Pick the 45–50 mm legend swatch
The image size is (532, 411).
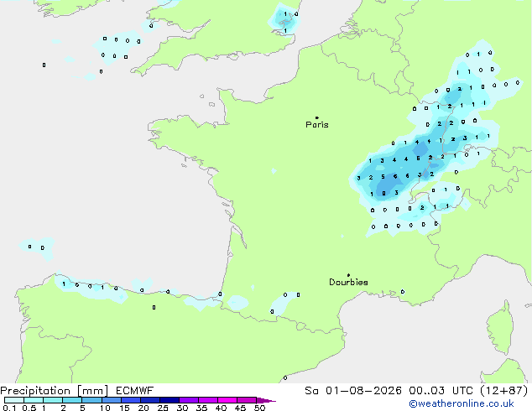pyautogui.click(x=247, y=400)
